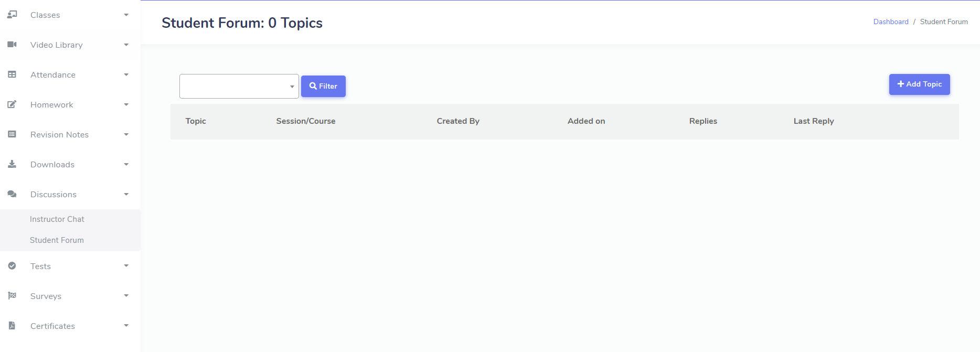Expand the Video Library caret
980x352 pixels.
126,45
